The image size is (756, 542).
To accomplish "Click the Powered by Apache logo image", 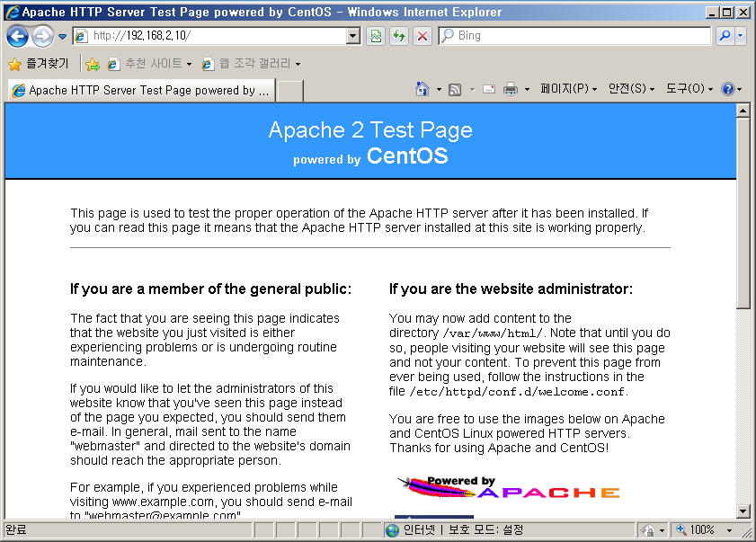I will click(508, 487).
